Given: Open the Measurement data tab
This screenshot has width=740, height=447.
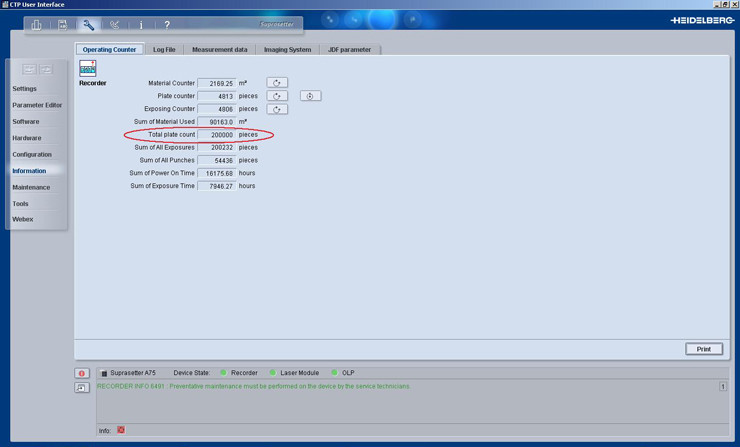Looking at the screenshot, I should click(219, 49).
